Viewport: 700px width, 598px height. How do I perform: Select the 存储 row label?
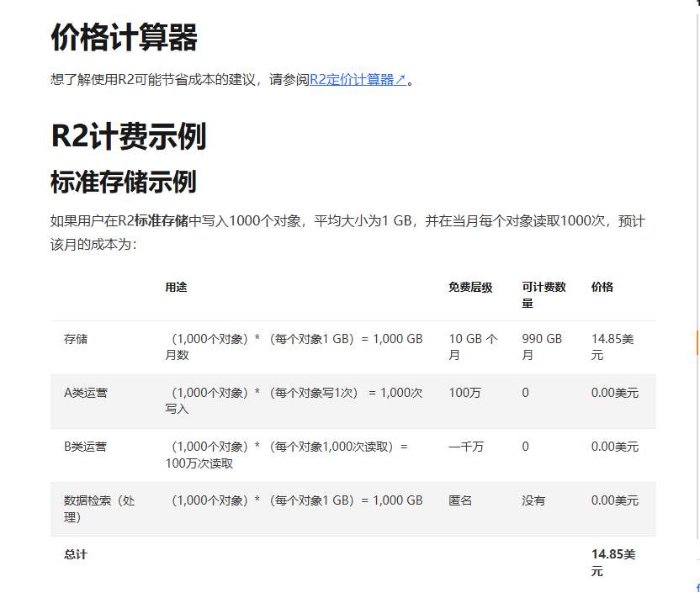click(76, 339)
